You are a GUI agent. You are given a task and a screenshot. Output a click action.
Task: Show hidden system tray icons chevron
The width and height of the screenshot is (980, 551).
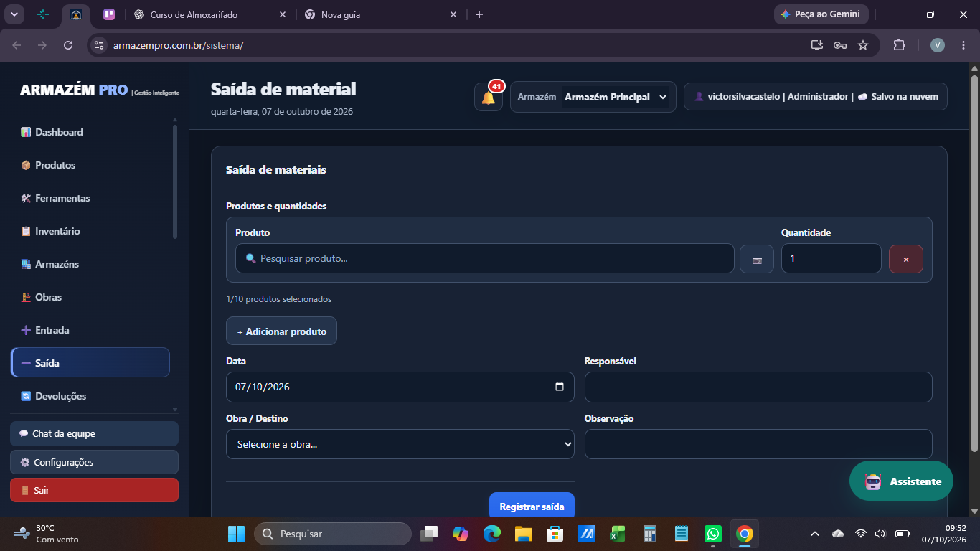click(x=814, y=534)
